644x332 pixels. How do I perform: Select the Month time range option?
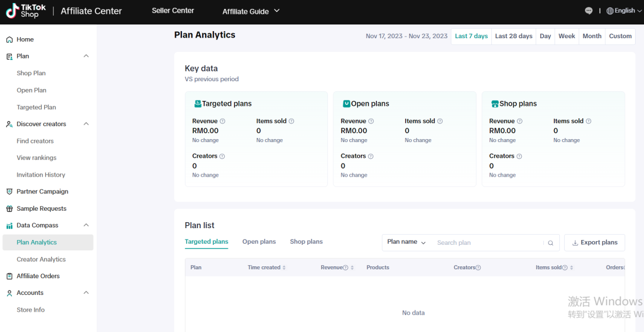coord(592,36)
